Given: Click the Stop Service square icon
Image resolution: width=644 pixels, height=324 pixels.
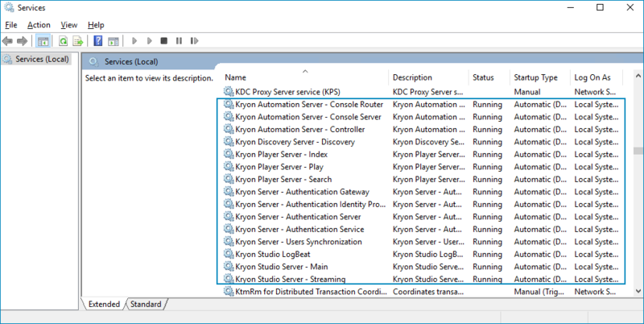Looking at the screenshot, I should pyautogui.click(x=164, y=41).
